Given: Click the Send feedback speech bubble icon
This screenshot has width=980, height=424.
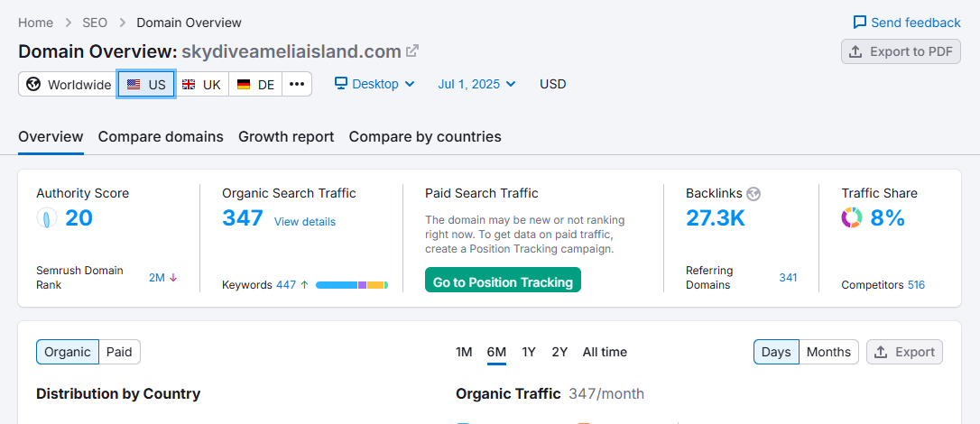Looking at the screenshot, I should click(860, 23).
